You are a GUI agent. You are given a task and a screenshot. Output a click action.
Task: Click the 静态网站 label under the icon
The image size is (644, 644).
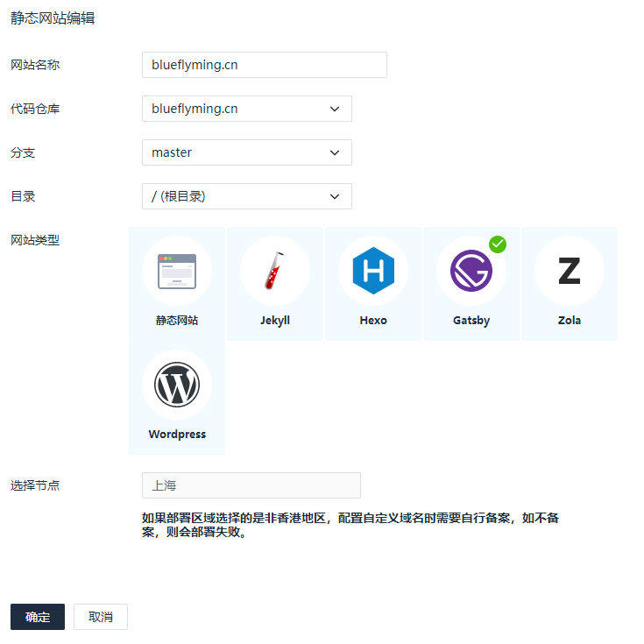(177, 321)
